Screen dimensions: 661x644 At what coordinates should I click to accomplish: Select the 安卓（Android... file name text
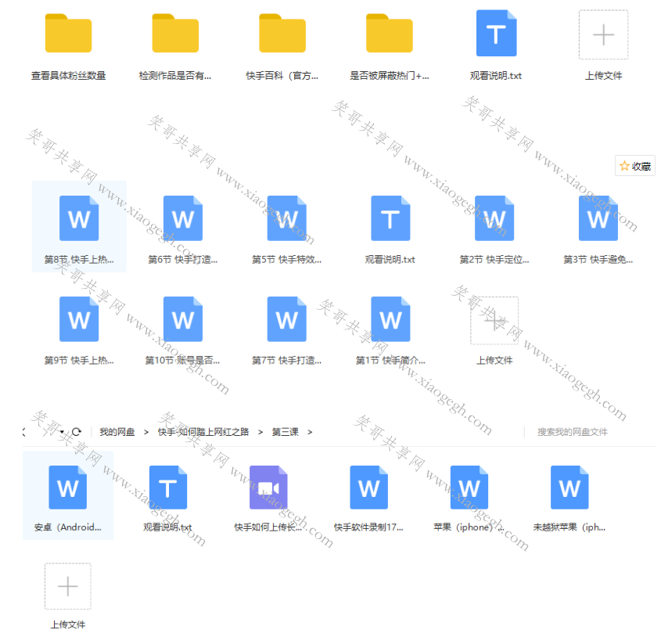[x=68, y=527]
